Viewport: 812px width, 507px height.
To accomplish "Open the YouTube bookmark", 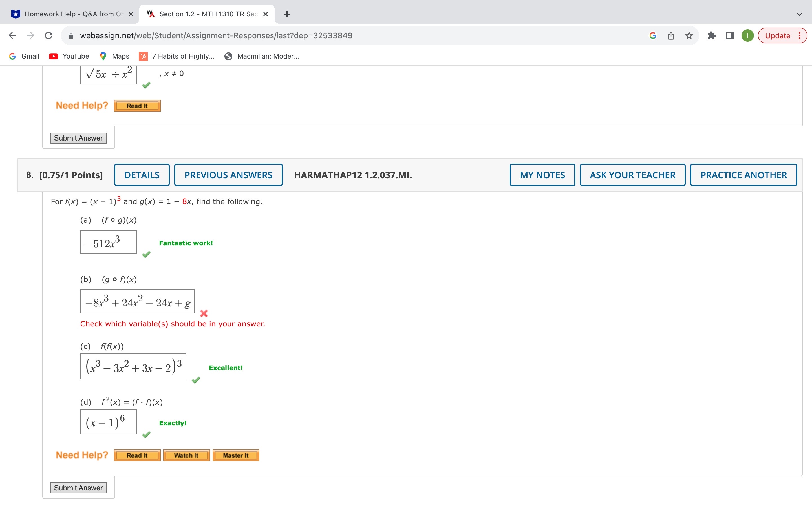I will [69, 56].
